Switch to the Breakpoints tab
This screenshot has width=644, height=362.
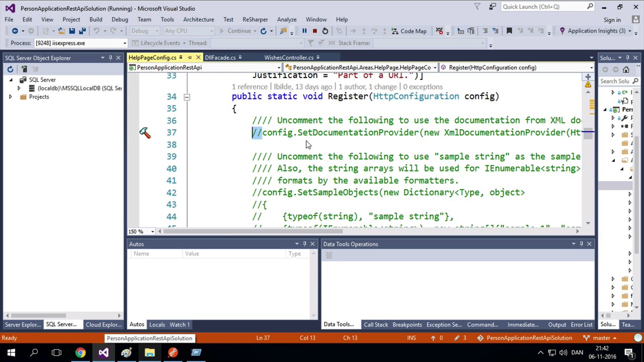point(407,325)
